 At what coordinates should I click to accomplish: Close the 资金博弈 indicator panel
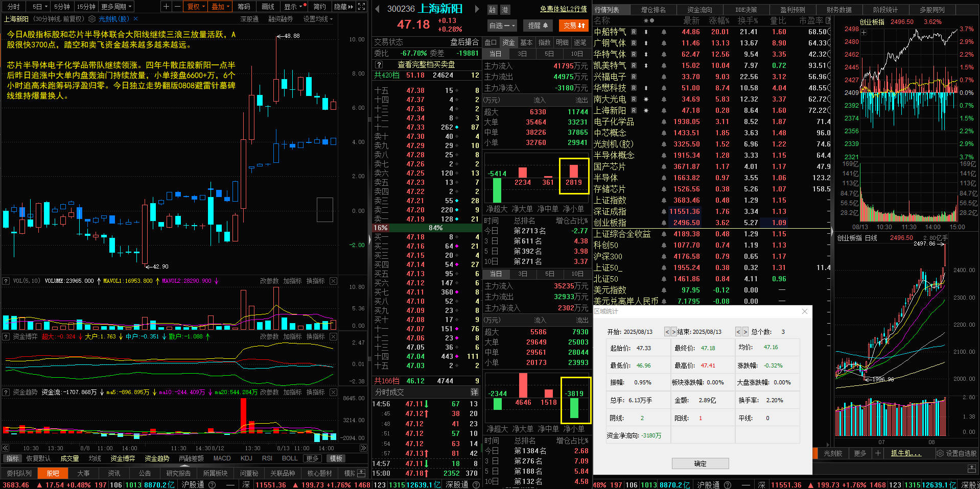pos(333,336)
